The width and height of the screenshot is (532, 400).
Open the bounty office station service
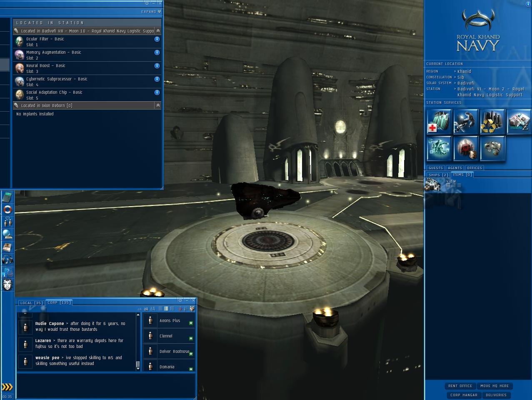(x=466, y=148)
